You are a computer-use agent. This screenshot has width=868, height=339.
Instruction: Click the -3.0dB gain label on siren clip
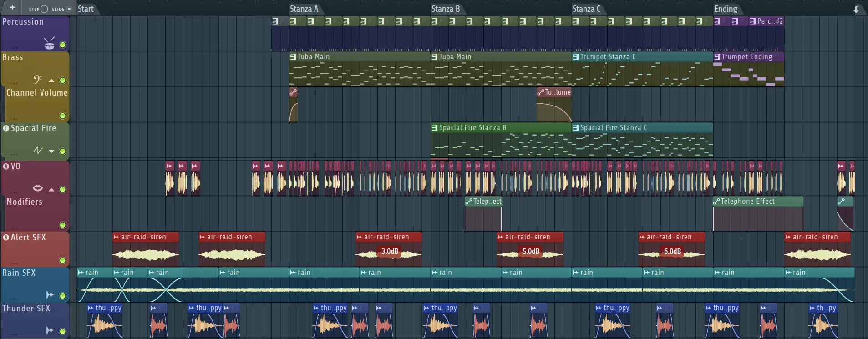pyautogui.click(x=389, y=251)
